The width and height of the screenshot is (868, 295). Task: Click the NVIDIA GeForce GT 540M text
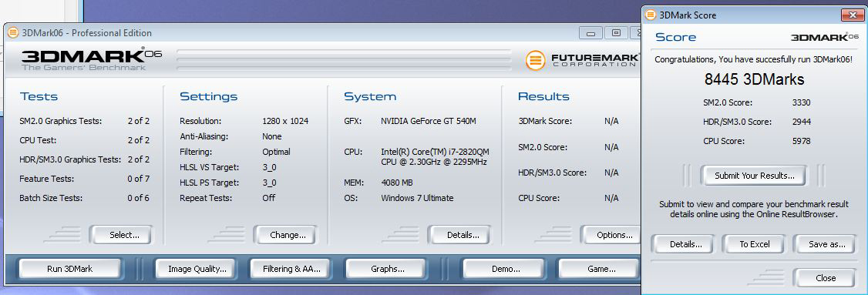click(x=429, y=121)
